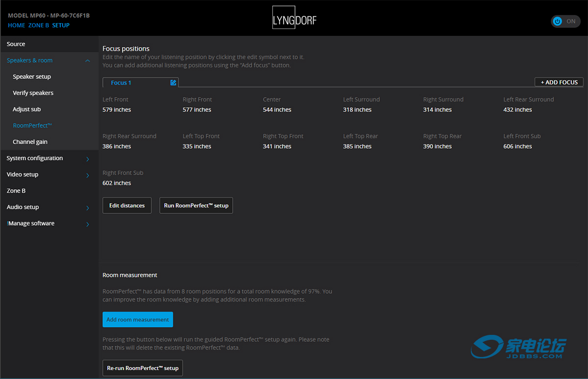Image resolution: width=588 pixels, height=379 pixels.
Task: Expand the Manage software section
Action: tap(88, 224)
